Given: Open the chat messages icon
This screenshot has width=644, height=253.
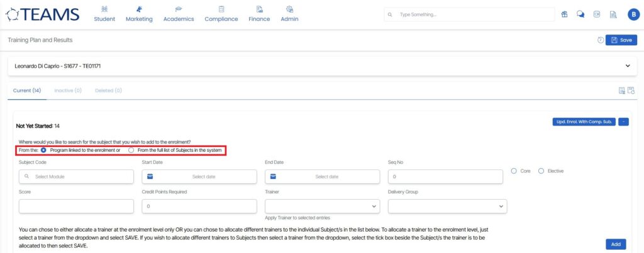Looking at the screenshot, I should coord(580,14).
